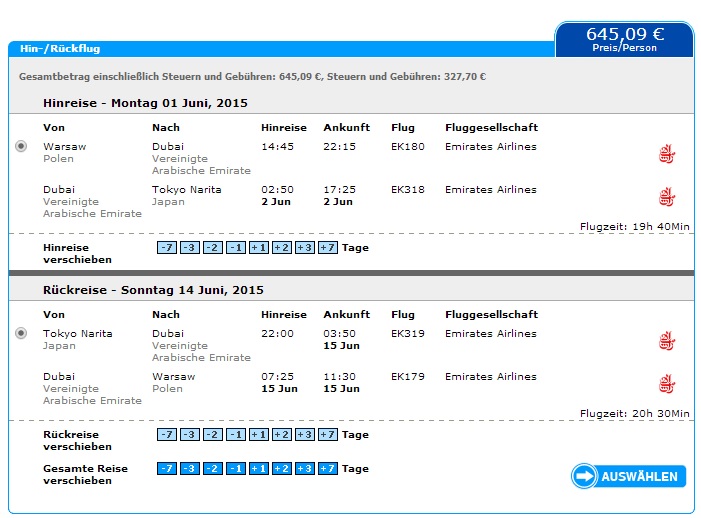The height and width of the screenshot is (518, 701).
Task: Shift Rückreise by -3 days
Action: click(190, 434)
